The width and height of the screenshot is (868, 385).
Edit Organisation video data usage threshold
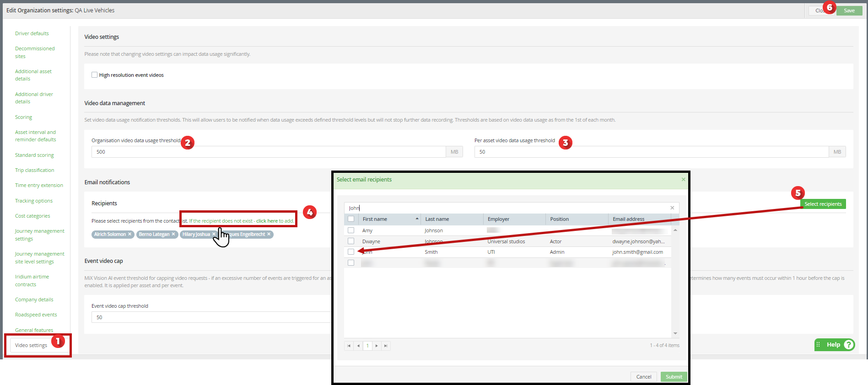269,152
